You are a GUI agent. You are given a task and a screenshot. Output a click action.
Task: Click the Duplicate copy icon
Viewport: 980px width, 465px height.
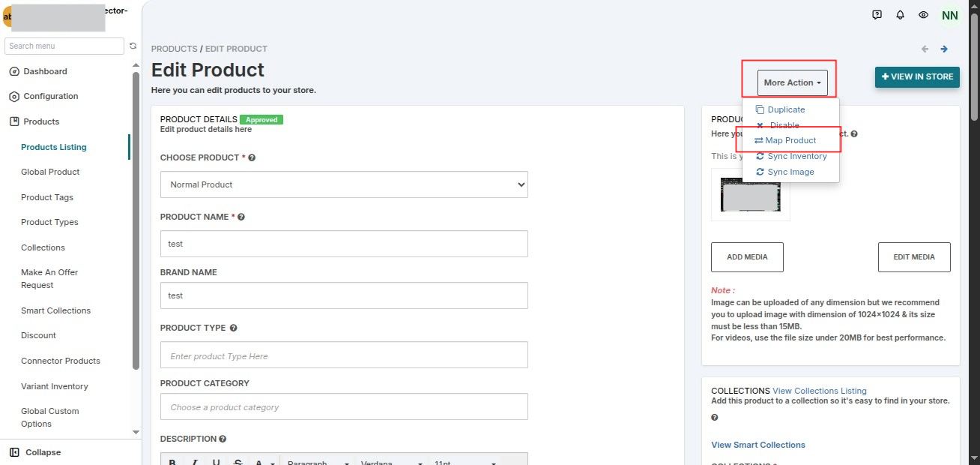pyautogui.click(x=760, y=109)
